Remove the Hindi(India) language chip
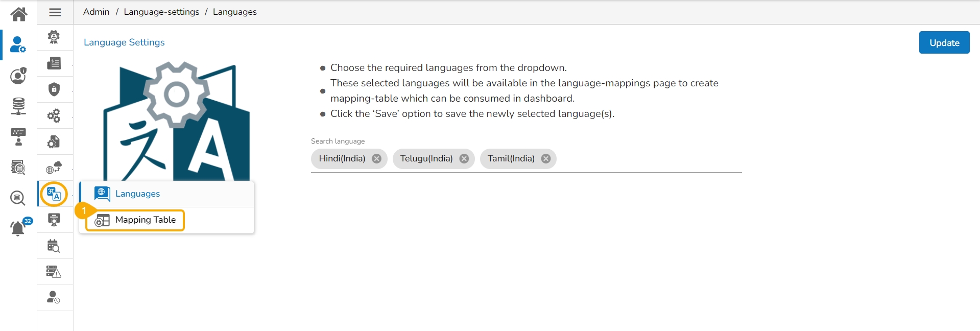 pyautogui.click(x=376, y=158)
